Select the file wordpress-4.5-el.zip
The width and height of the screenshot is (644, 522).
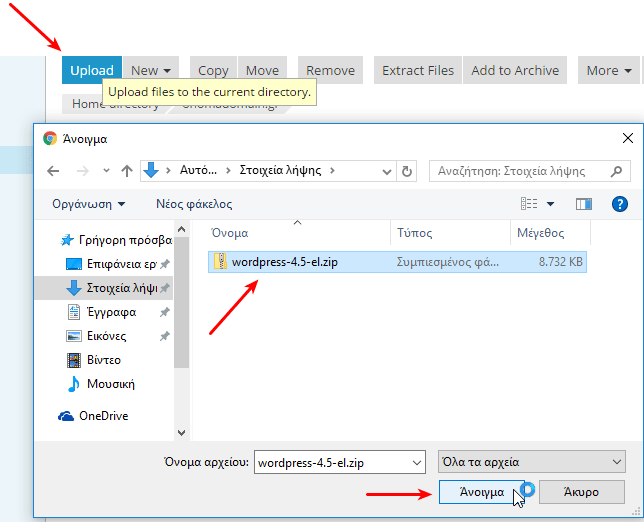point(397,262)
